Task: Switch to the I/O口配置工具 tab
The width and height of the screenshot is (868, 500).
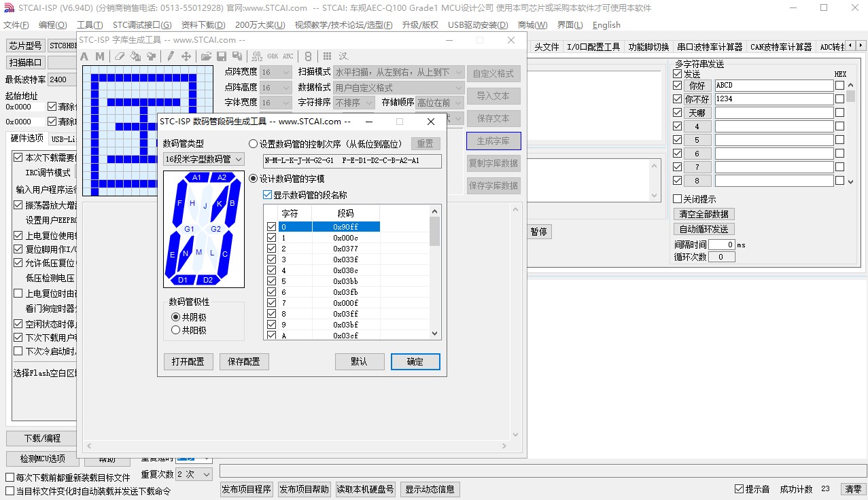Action: pyautogui.click(x=593, y=47)
